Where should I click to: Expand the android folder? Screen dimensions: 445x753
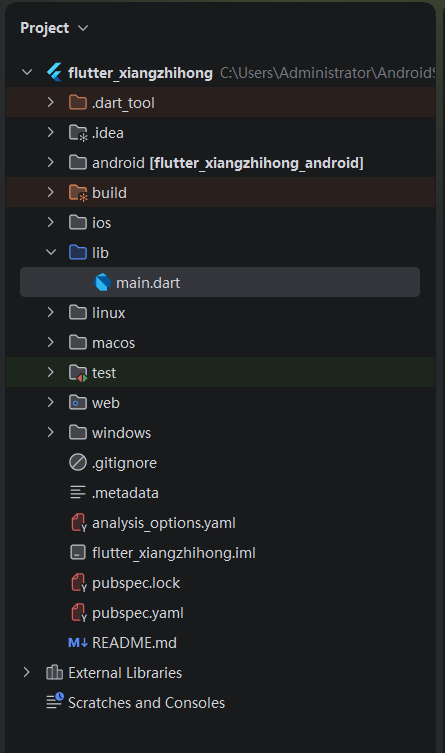click(51, 163)
